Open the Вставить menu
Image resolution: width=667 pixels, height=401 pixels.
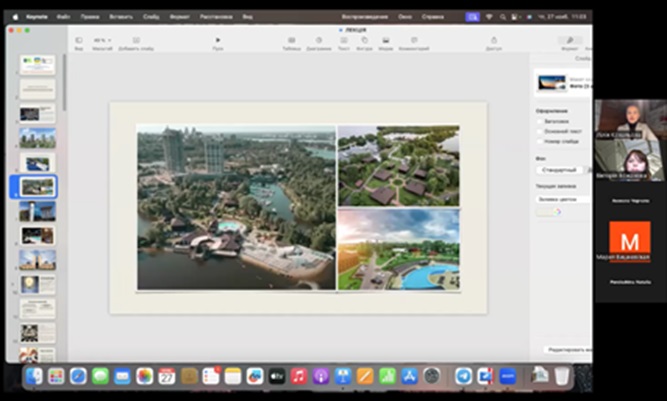click(x=123, y=17)
